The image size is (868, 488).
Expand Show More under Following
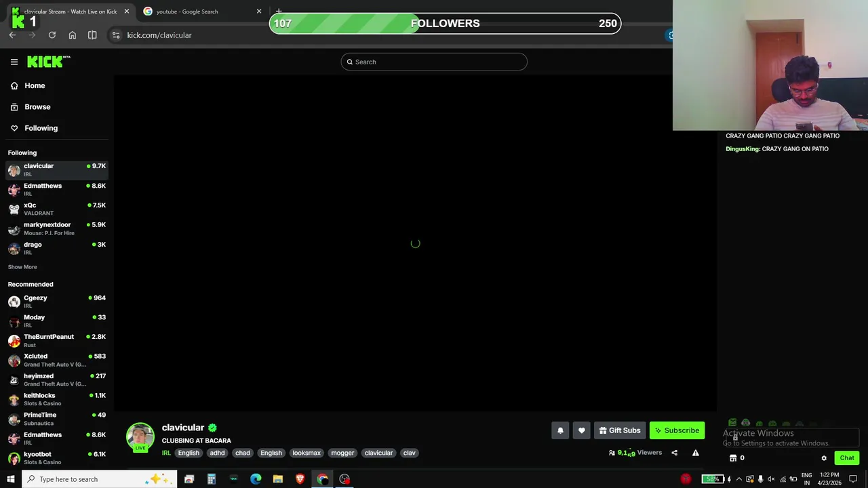click(x=22, y=267)
